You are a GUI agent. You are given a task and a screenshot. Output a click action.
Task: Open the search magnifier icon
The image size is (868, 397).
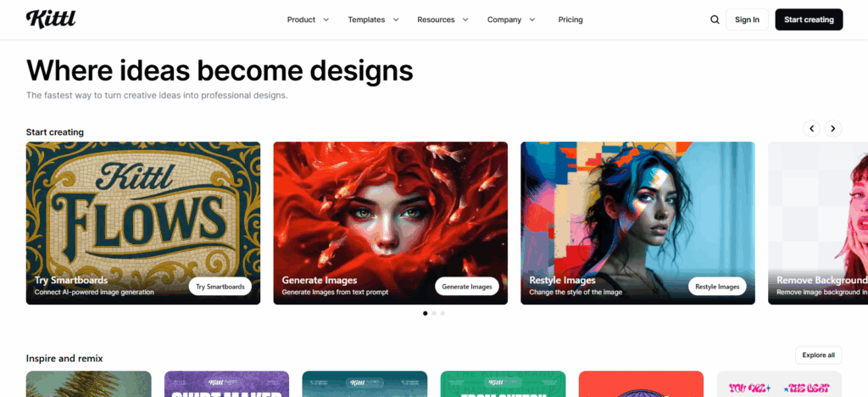(x=715, y=20)
